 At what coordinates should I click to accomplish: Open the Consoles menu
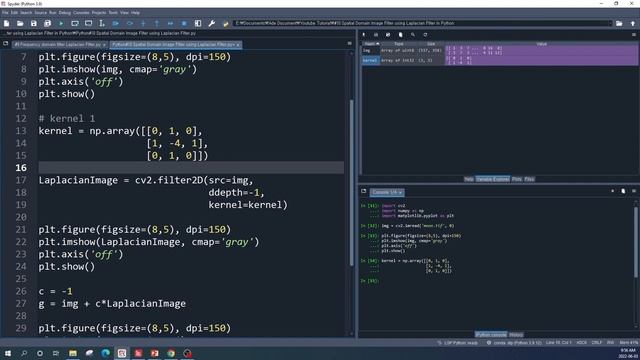(81, 13)
